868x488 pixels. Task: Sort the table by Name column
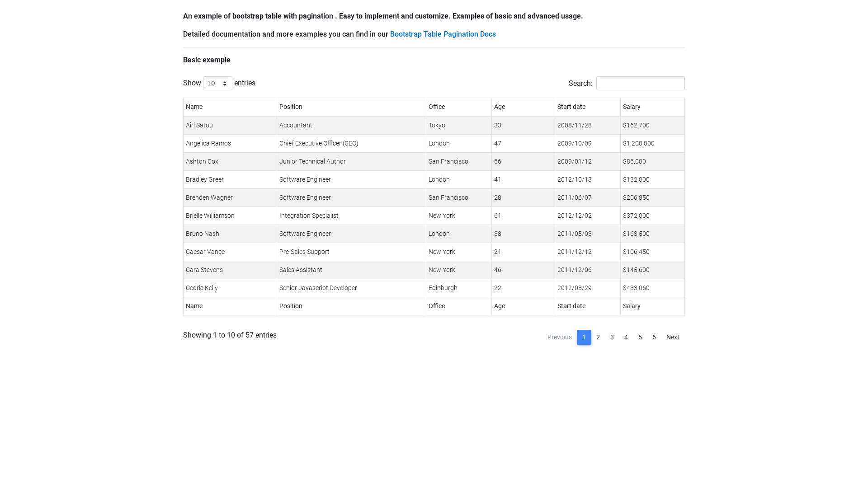click(194, 107)
